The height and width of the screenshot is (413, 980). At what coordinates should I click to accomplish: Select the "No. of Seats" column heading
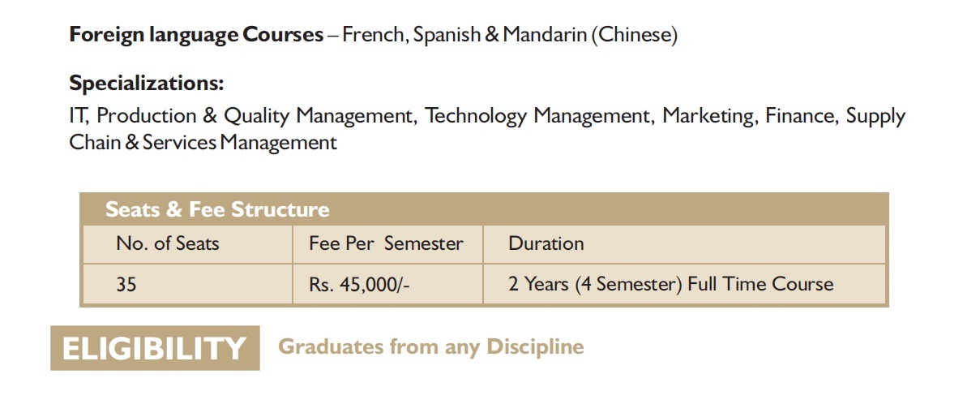[168, 243]
